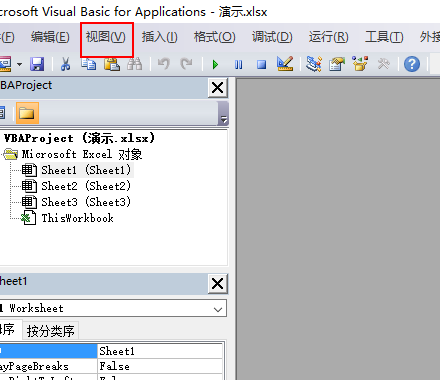This screenshot has height=380, width=440.
Task: Toggle Design Mode ruler icon
Action: coord(285,63)
